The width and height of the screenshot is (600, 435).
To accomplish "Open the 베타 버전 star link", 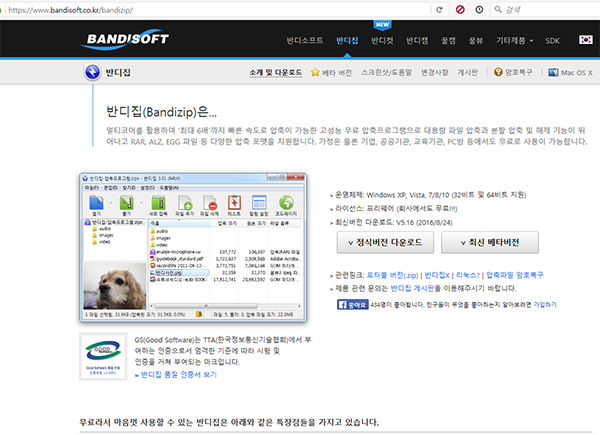I will click(x=331, y=72).
